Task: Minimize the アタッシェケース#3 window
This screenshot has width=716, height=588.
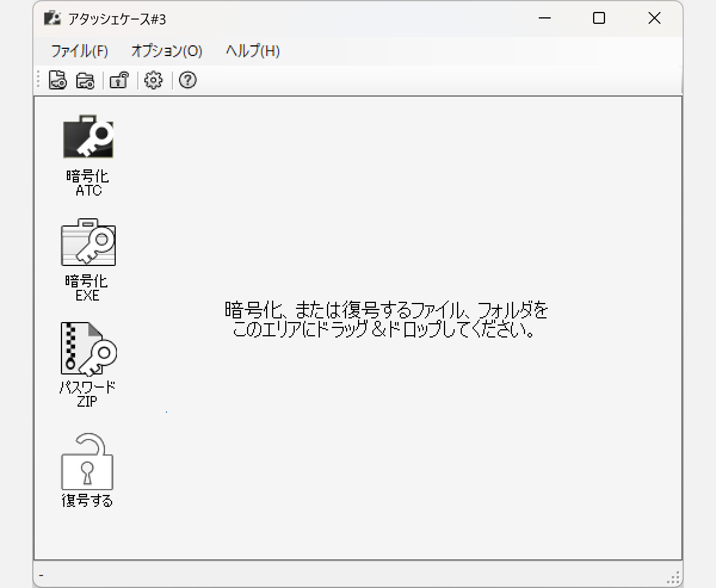Action: 544,18
